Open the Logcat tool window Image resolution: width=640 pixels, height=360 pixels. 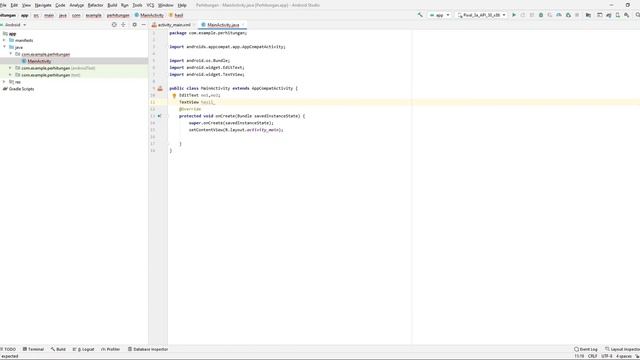point(84,349)
